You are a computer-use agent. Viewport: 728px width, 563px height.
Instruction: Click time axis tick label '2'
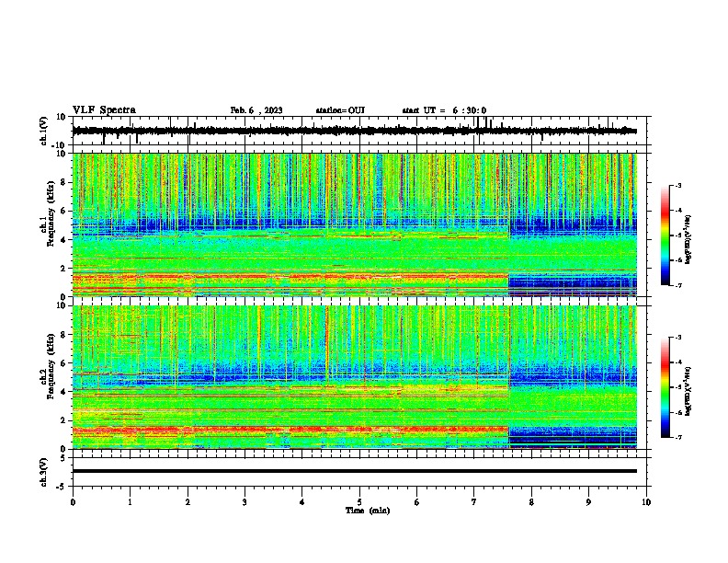click(188, 502)
